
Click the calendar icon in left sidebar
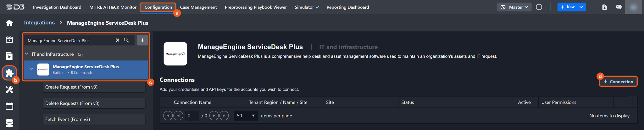tap(9, 107)
